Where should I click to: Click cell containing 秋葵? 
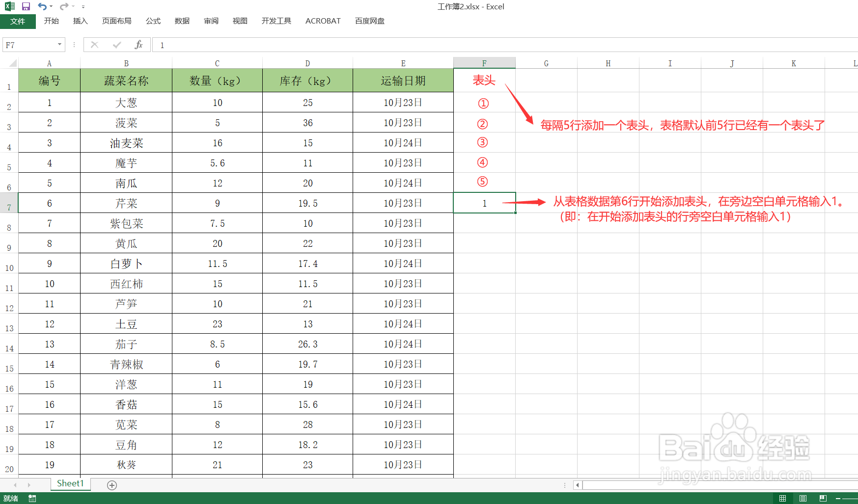click(126, 465)
